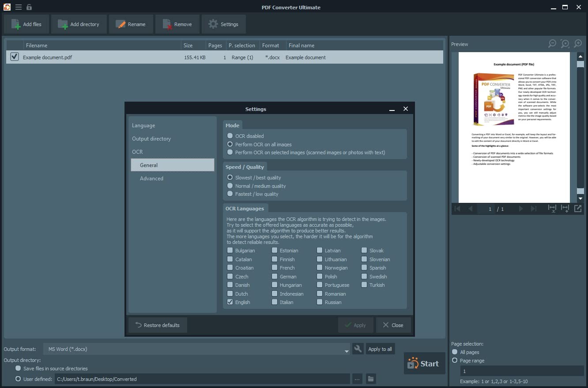The height and width of the screenshot is (388, 588).
Task: Open output format options wrench icon
Action: pyautogui.click(x=358, y=349)
